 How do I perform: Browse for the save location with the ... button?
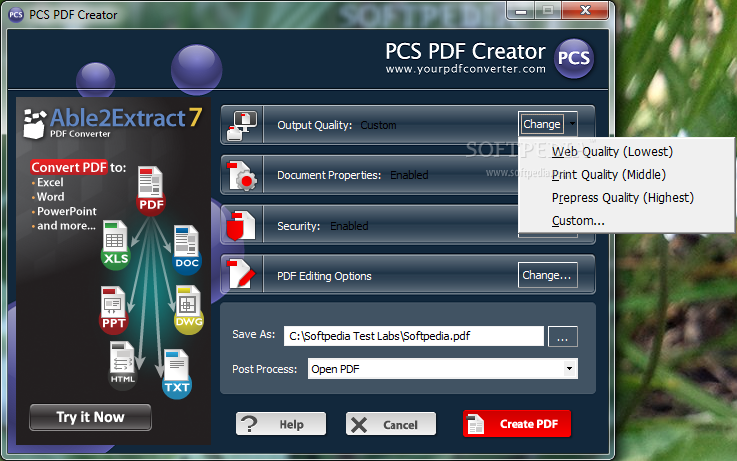pyautogui.click(x=563, y=336)
